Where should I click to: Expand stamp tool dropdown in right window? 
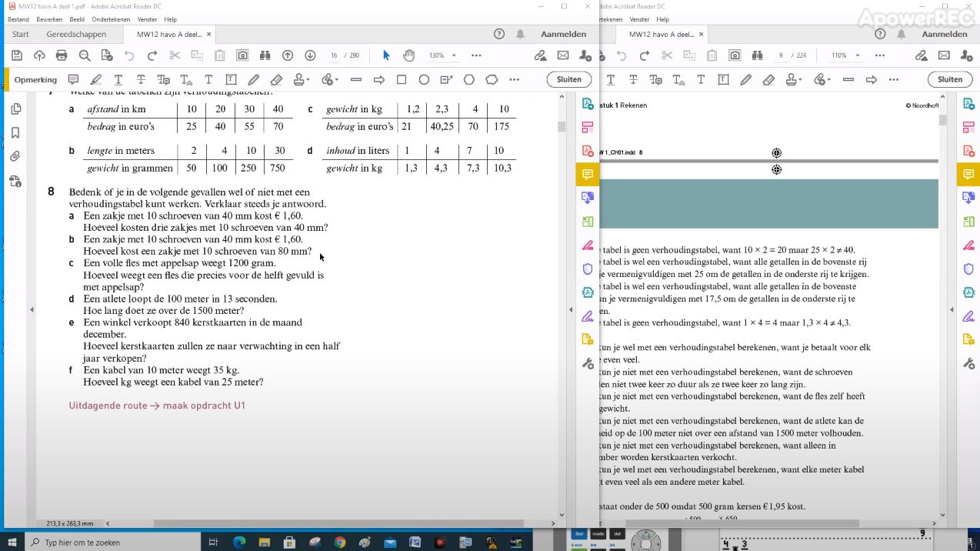point(800,79)
